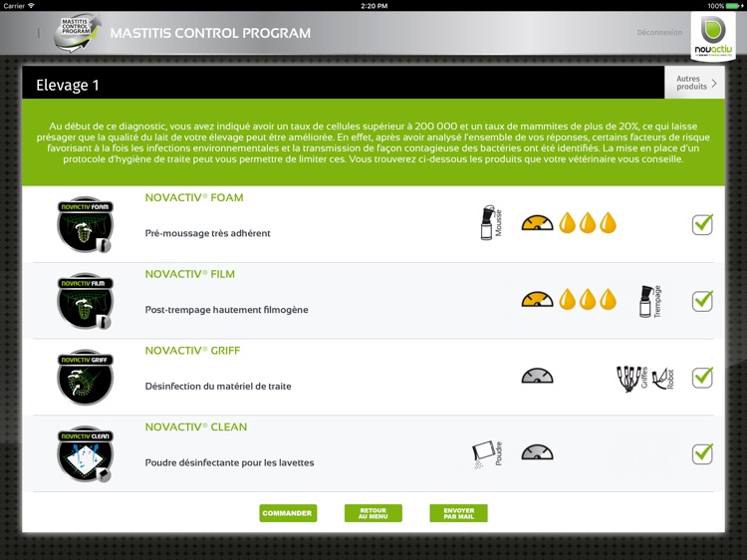This screenshot has height=560, width=747.
Task: Click the 'Elevage 1' heading
Action: point(67,85)
